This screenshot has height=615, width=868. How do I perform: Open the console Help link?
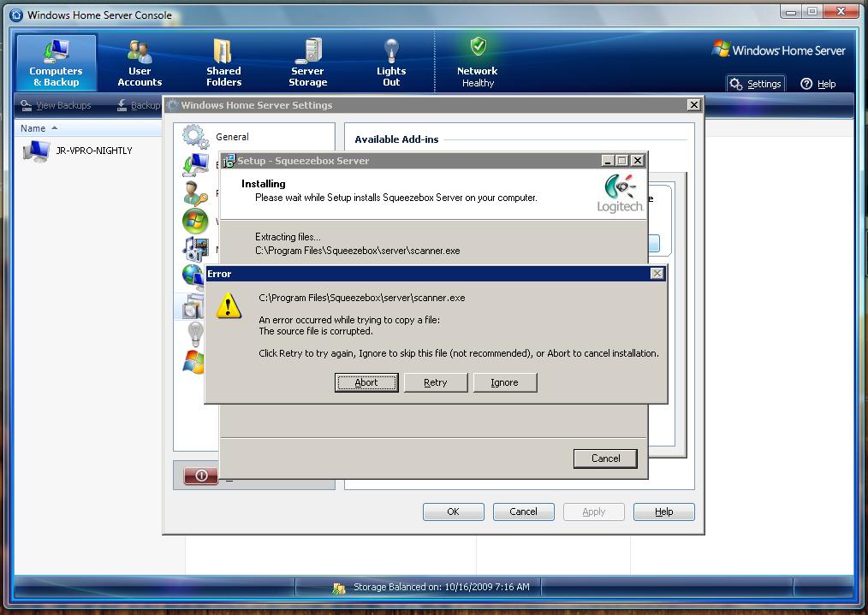(x=817, y=84)
